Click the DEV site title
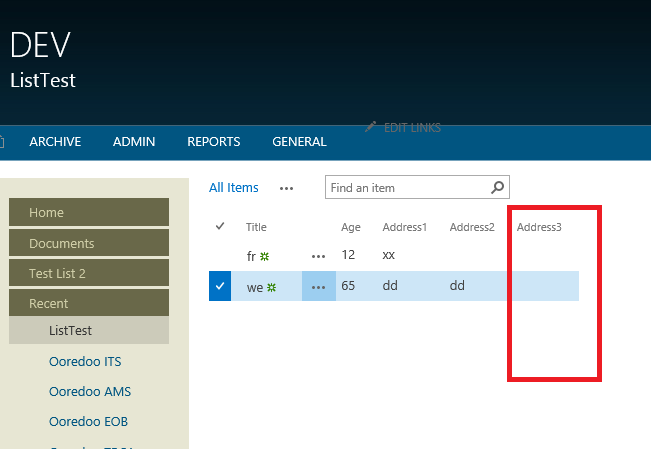The width and height of the screenshot is (651, 449). pyautogui.click(x=40, y=44)
